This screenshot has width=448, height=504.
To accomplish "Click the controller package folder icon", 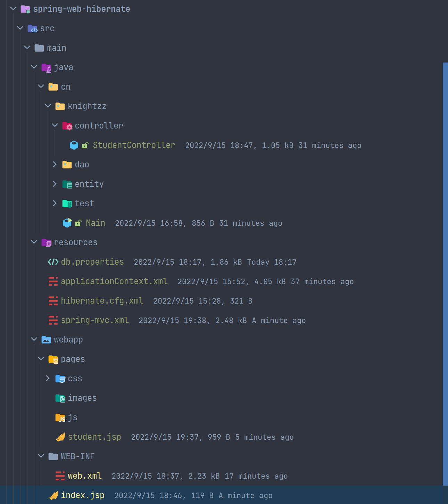I will point(67,126).
